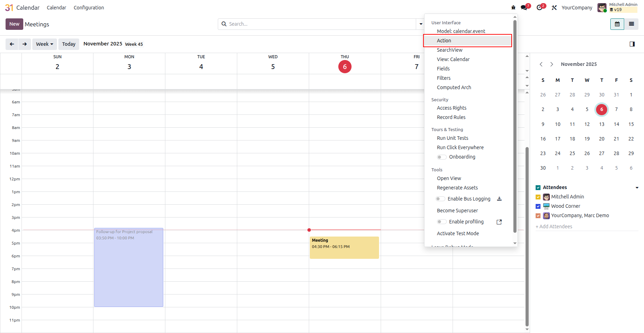Screen dimensions: 644x333
Task: Click the Calendar app logo icon
Action: pyautogui.click(x=9, y=8)
